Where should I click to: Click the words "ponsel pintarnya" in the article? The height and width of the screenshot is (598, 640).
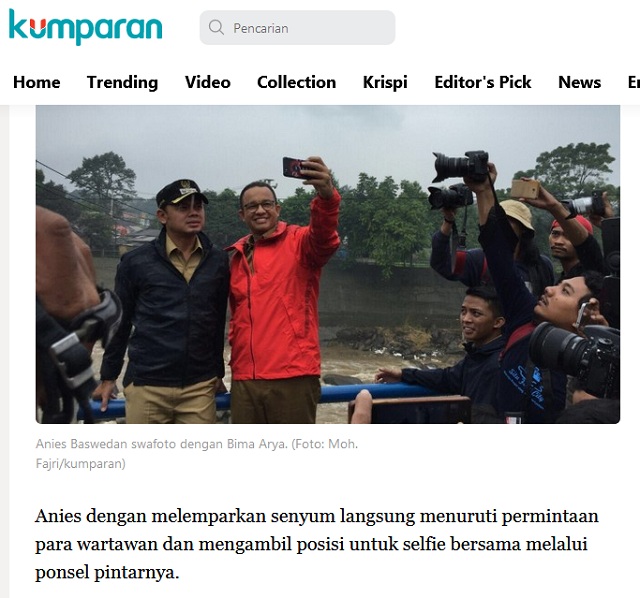coord(106,572)
